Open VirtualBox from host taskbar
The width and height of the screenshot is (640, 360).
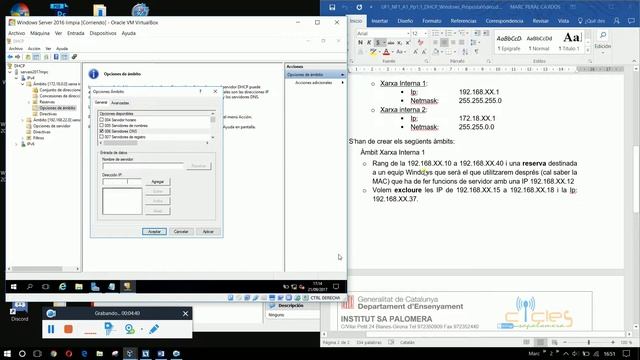[130, 353]
